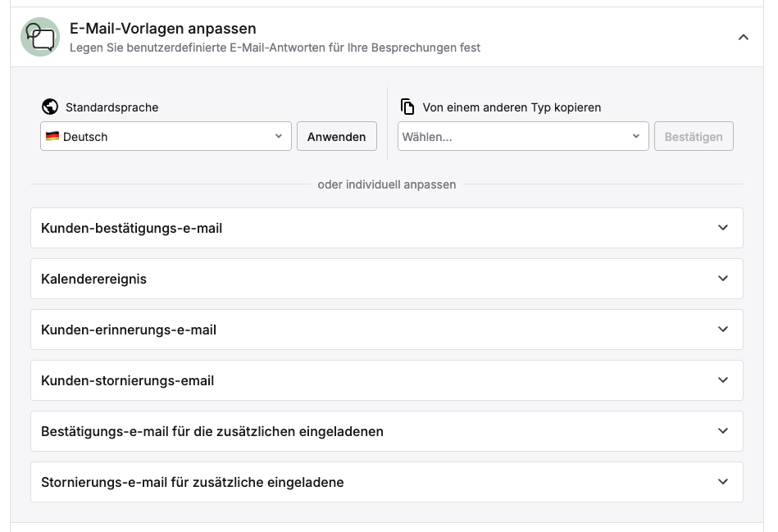Expand Kunden-bestätigungs-e-mail via its chevron
This screenshot has width=778, height=532.
pos(723,228)
